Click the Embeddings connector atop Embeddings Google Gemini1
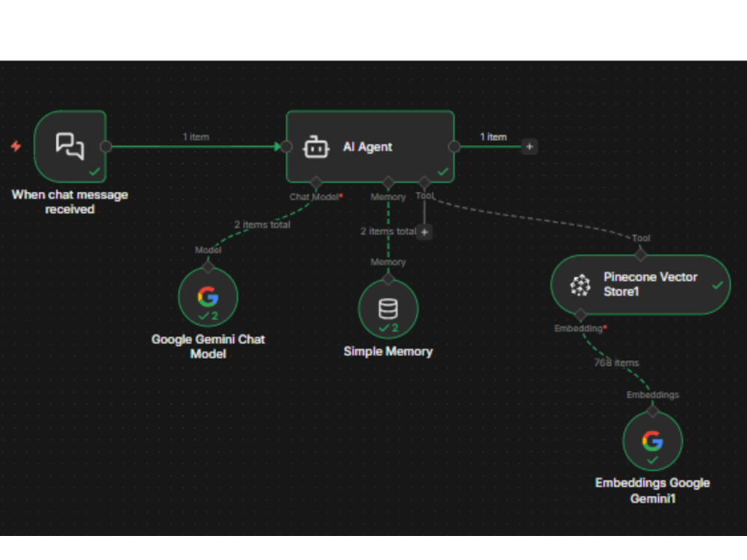The image size is (747, 560). (653, 411)
